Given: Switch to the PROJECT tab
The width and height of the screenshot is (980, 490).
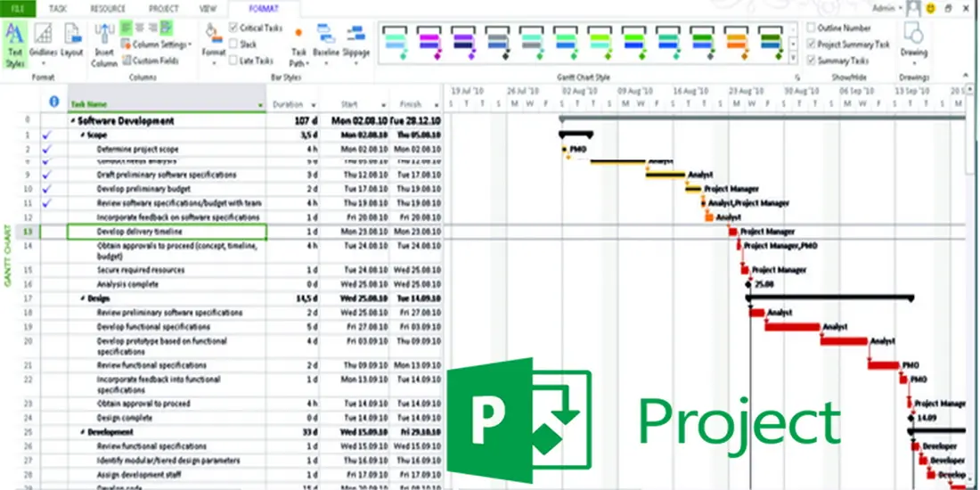Looking at the screenshot, I should [x=163, y=9].
